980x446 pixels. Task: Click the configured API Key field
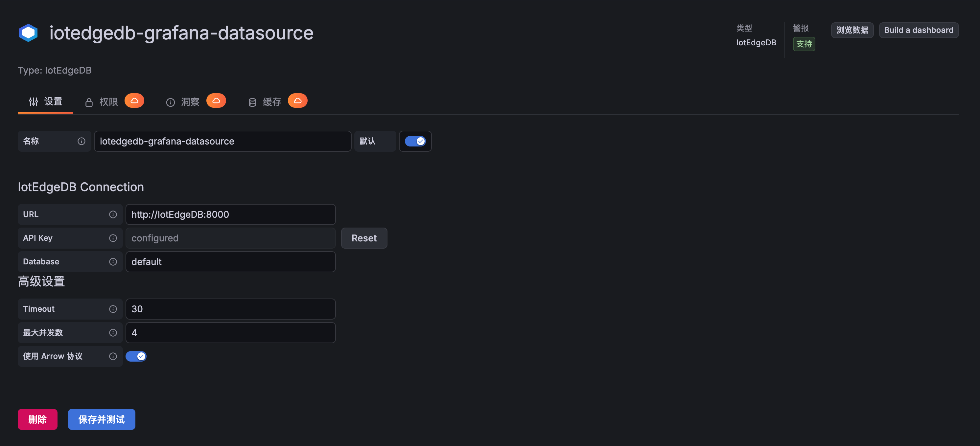(x=231, y=238)
